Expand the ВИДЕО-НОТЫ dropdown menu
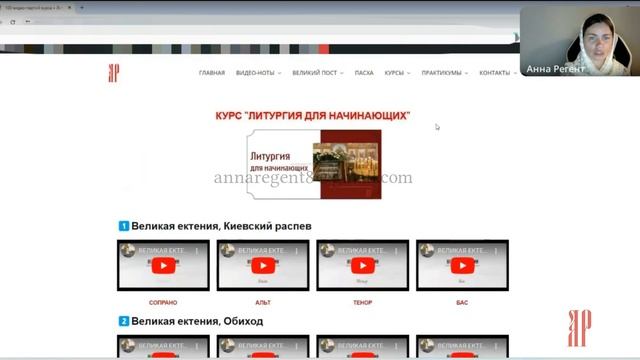The height and width of the screenshot is (360, 640). click(x=258, y=73)
